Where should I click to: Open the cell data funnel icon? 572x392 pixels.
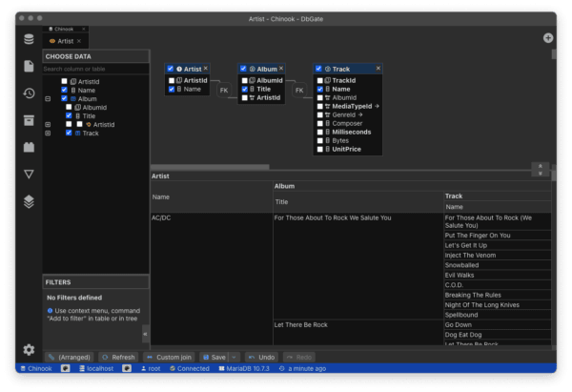(29, 175)
